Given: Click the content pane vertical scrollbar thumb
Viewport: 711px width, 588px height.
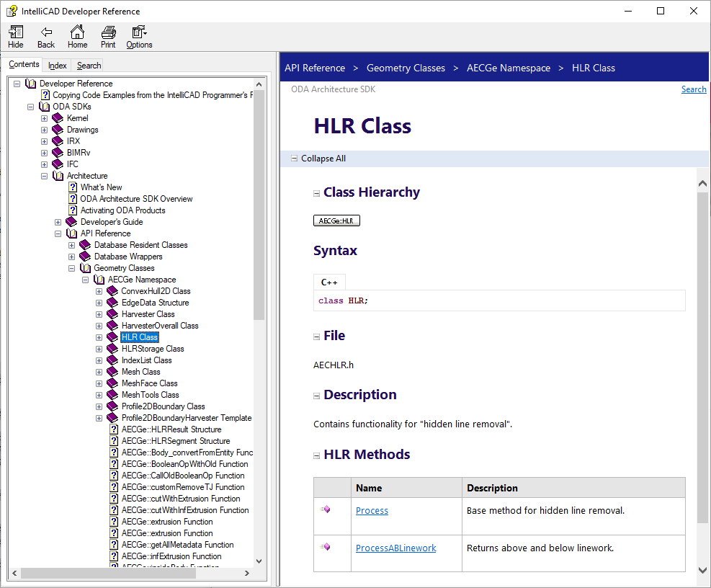Looking at the screenshot, I should 702,357.
